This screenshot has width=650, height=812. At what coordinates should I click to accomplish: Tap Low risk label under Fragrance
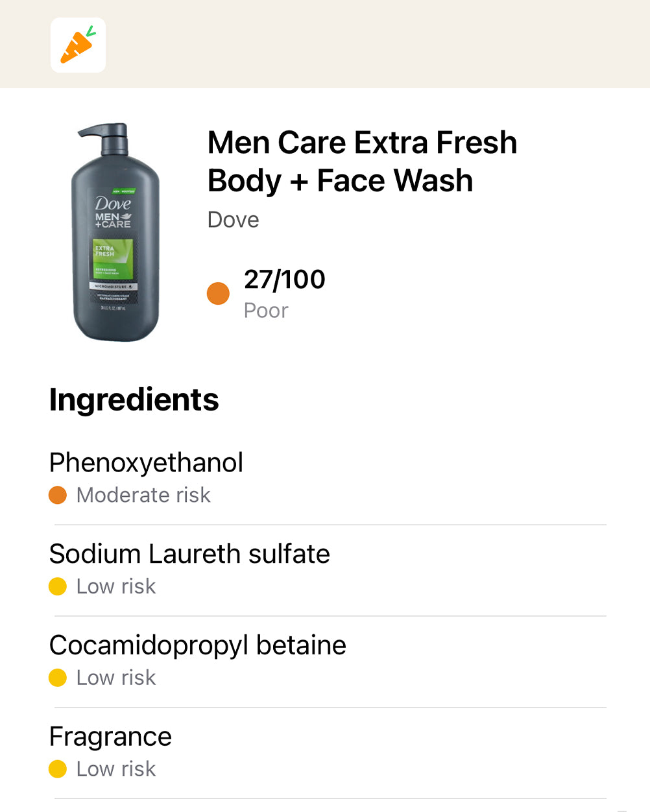(116, 769)
